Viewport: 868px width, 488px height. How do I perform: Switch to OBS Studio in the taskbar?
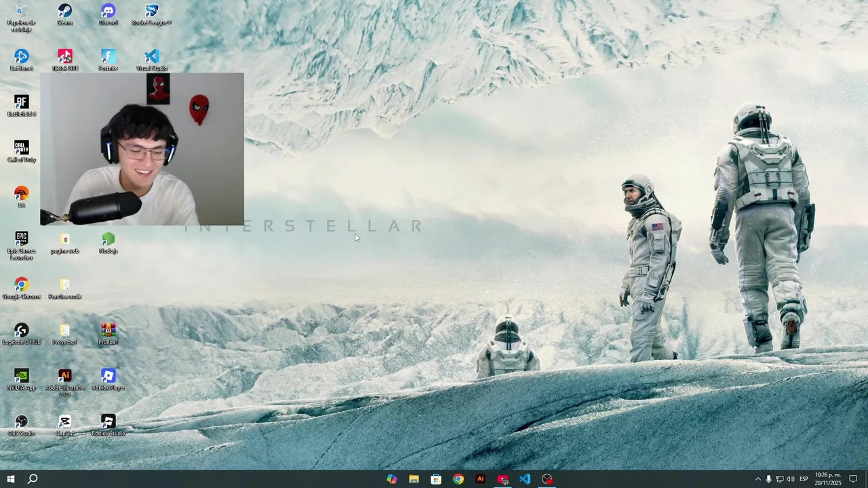(547, 479)
